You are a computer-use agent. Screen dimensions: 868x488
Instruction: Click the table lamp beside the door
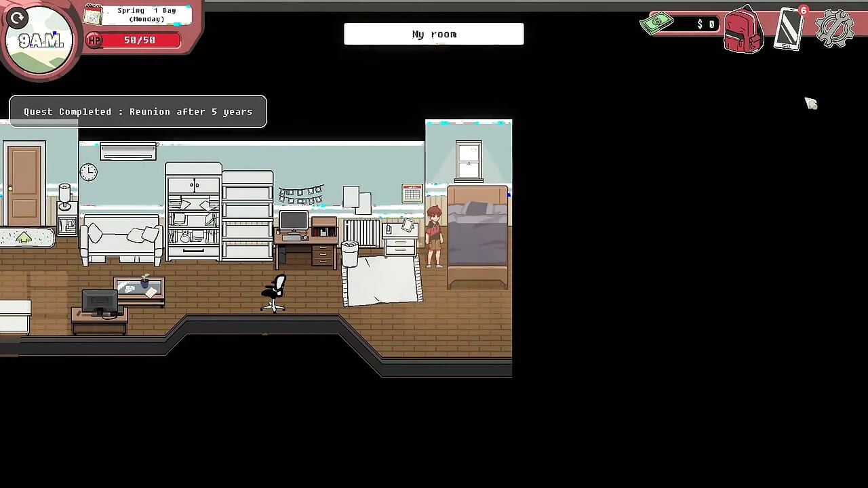[64, 197]
